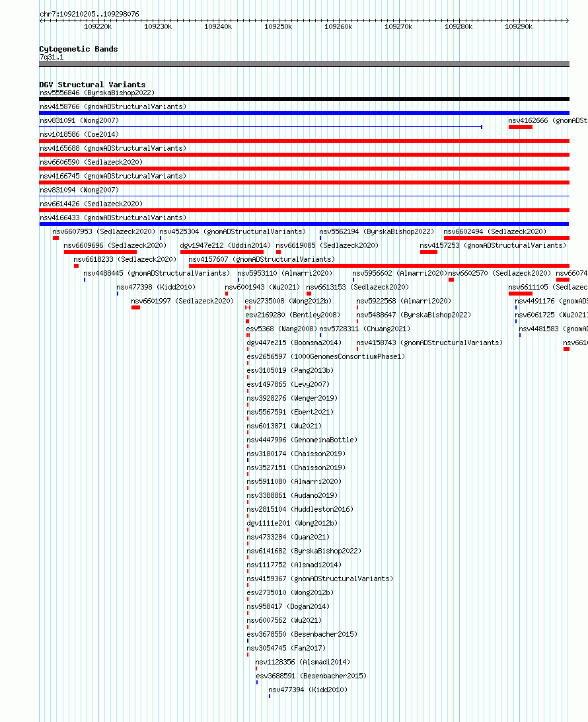
Task: Click the nsv6602494 (Sedlazeck2020) label
Action: pos(495,231)
